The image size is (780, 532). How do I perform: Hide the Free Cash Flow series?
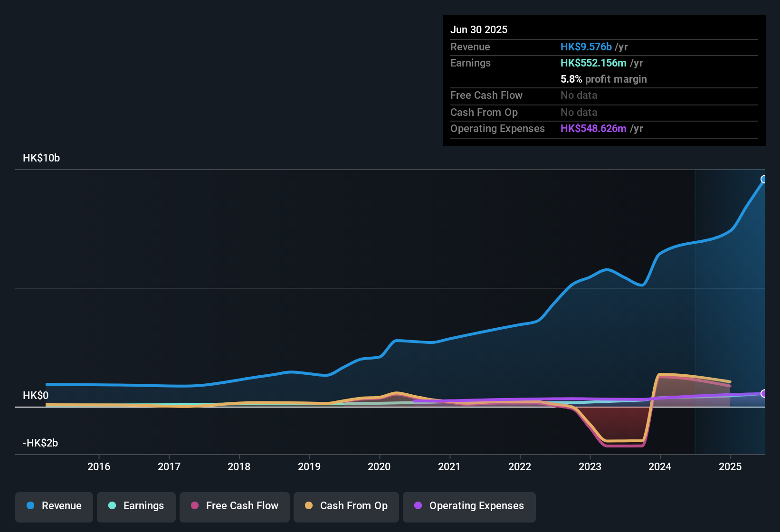pyautogui.click(x=234, y=506)
